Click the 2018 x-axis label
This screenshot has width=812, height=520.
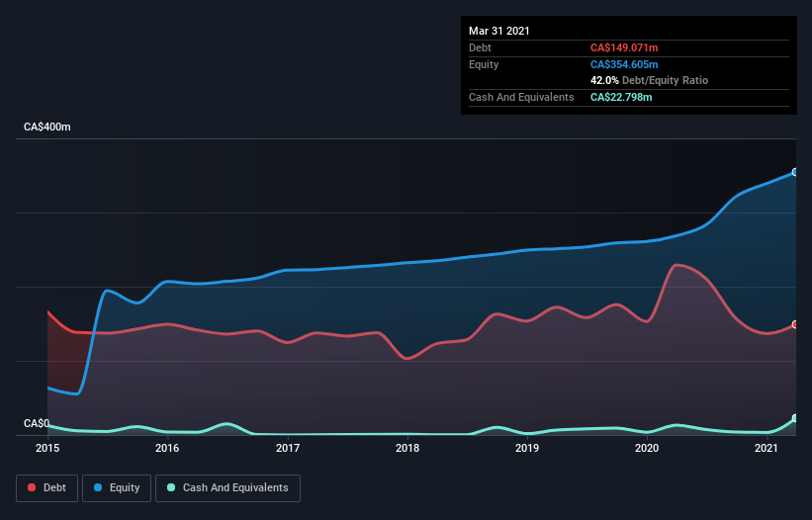pyautogui.click(x=407, y=448)
